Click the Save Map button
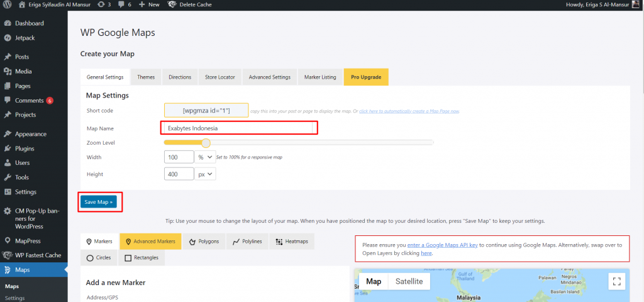 pos(99,202)
